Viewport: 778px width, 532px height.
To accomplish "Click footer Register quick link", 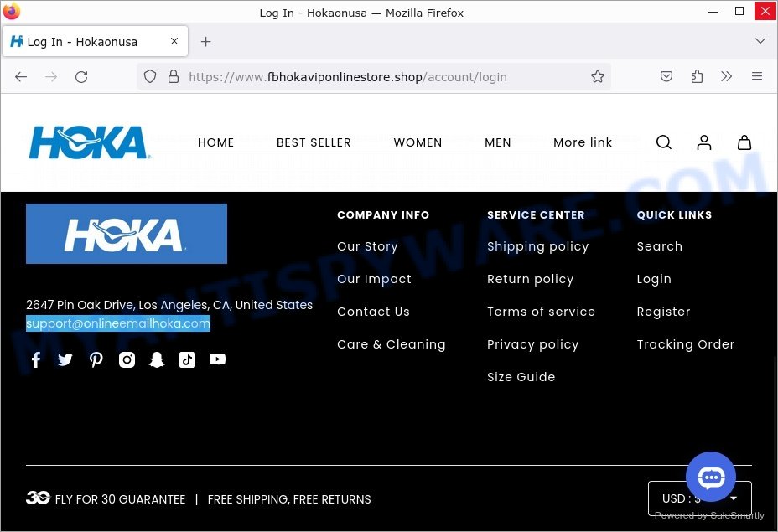I will pos(663,312).
